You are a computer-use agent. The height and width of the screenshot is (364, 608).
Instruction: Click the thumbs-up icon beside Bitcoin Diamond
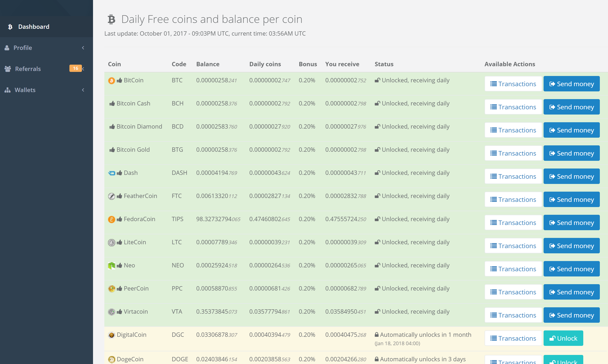coord(112,127)
